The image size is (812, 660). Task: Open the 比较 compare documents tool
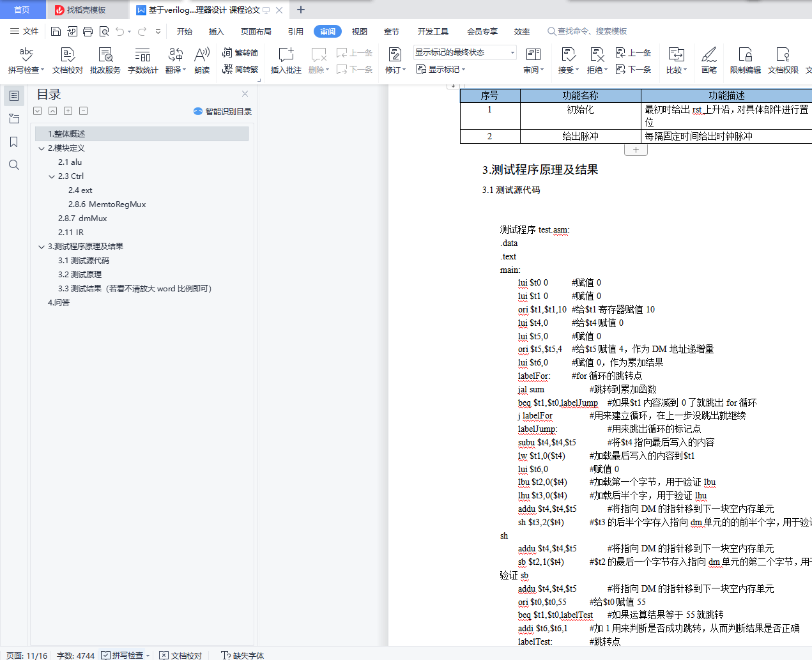point(677,61)
